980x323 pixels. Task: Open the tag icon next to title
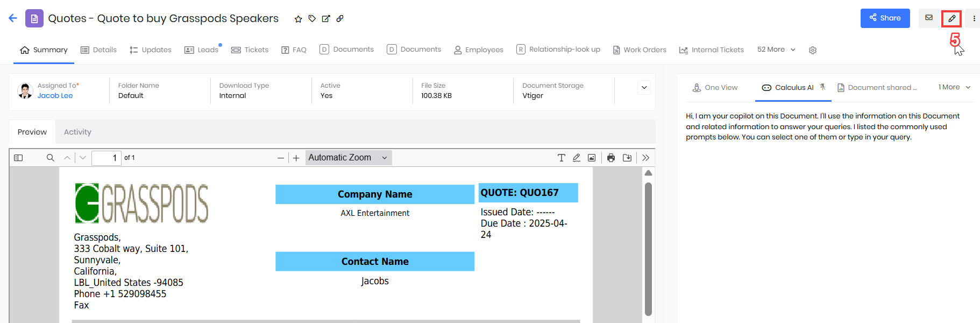pos(312,19)
